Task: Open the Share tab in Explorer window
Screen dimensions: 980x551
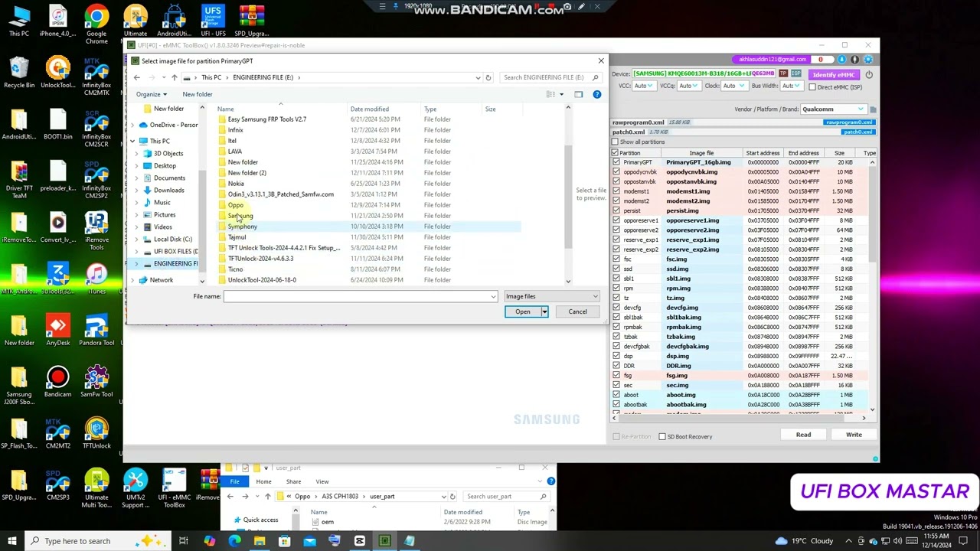Action: pos(293,482)
